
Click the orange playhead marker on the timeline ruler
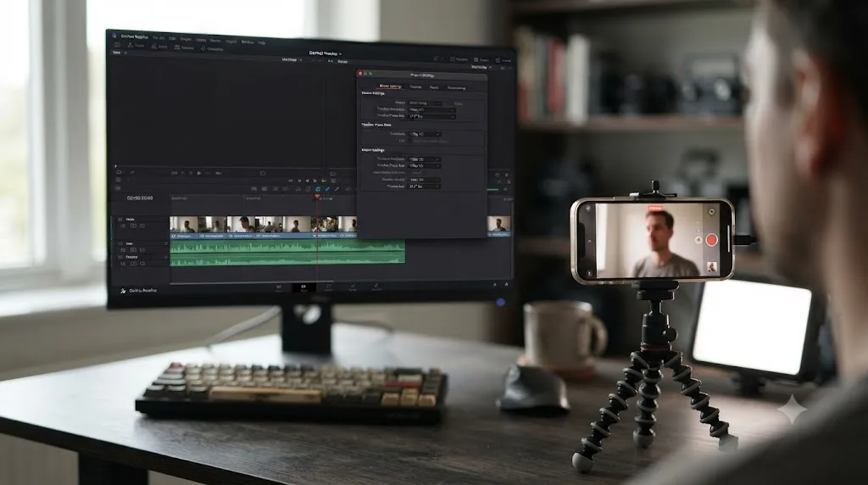pyautogui.click(x=317, y=197)
